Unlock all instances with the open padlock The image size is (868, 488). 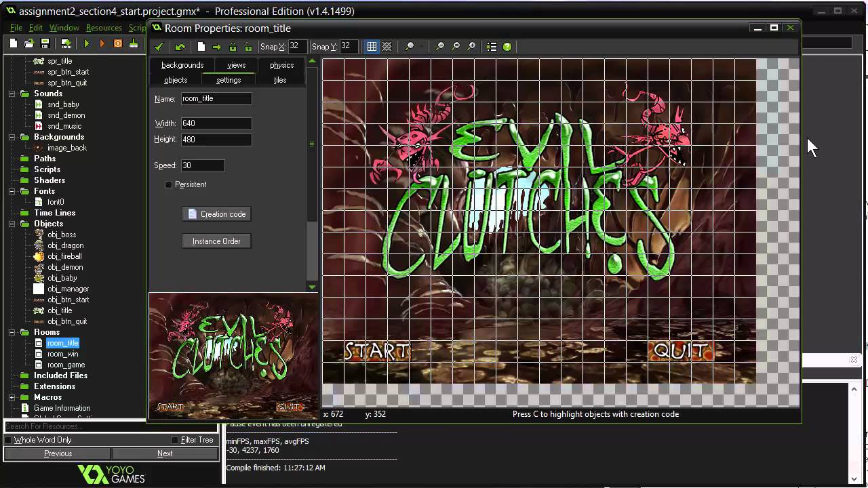(x=248, y=47)
